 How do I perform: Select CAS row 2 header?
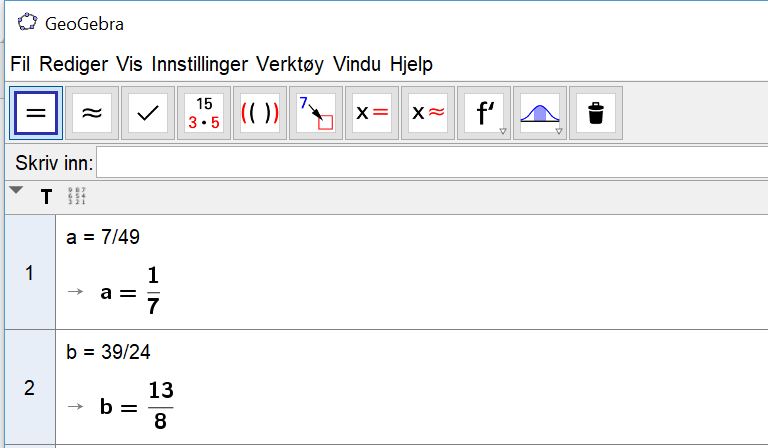30,387
